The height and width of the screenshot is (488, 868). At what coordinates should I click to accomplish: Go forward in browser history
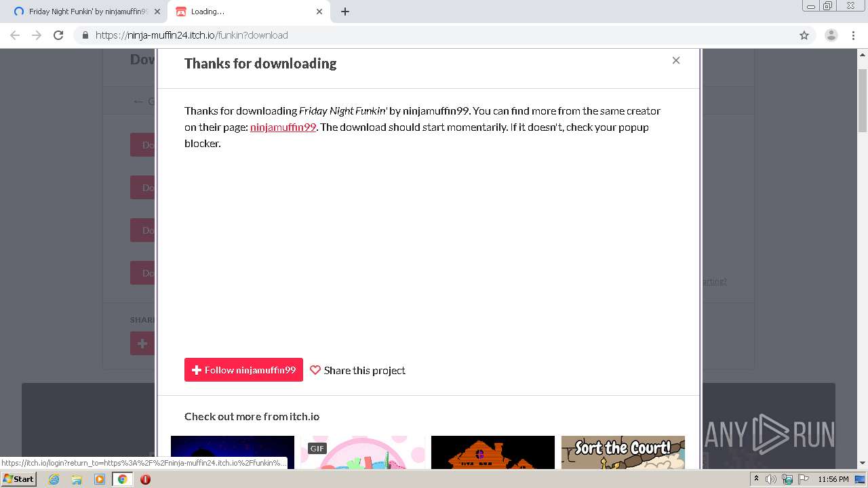click(x=37, y=35)
